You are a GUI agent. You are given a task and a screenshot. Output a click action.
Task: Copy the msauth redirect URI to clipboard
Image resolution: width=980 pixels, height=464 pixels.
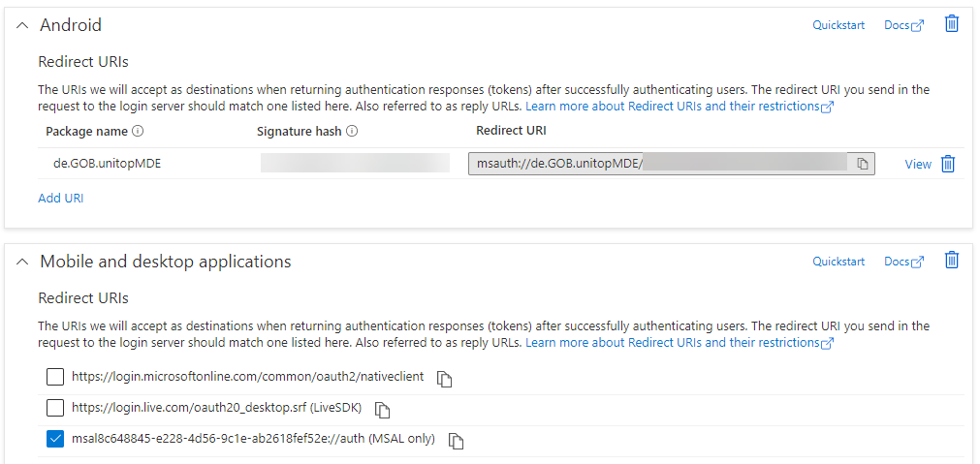(862, 164)
